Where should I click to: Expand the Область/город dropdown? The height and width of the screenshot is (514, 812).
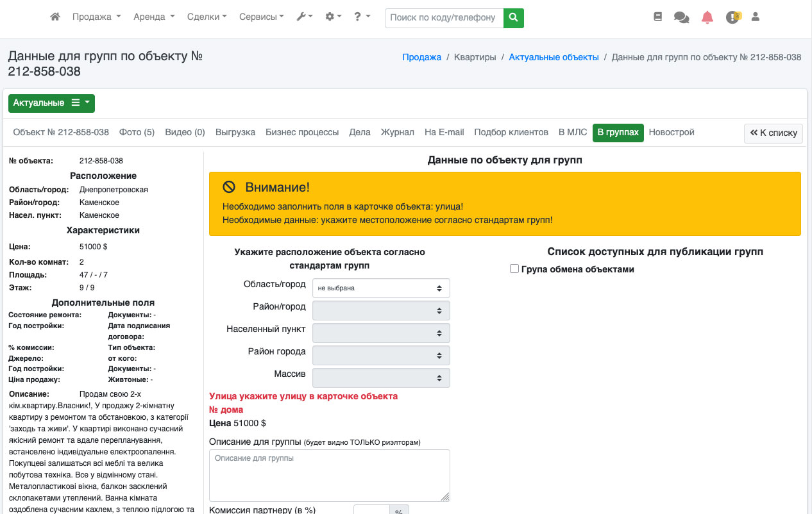pyautogui.click(x=381, y=288)
